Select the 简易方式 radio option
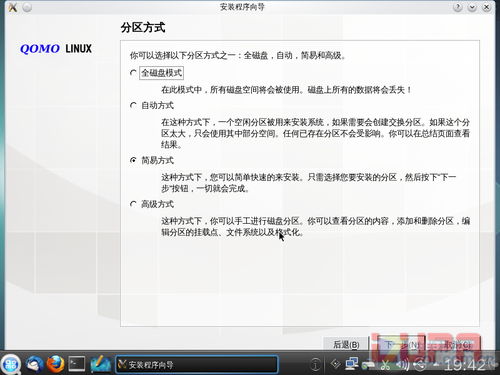Viewport: 500px width, 375px height. click(x=133, y=160)
